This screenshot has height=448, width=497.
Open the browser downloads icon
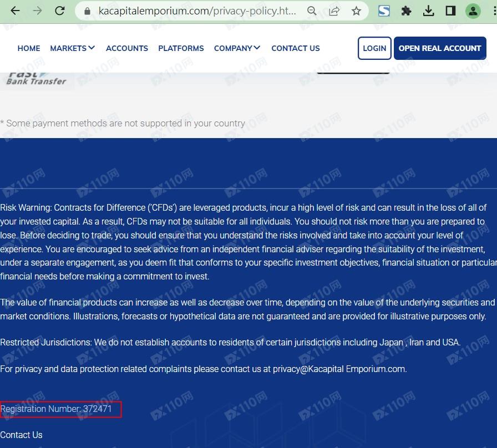(428, 11)
